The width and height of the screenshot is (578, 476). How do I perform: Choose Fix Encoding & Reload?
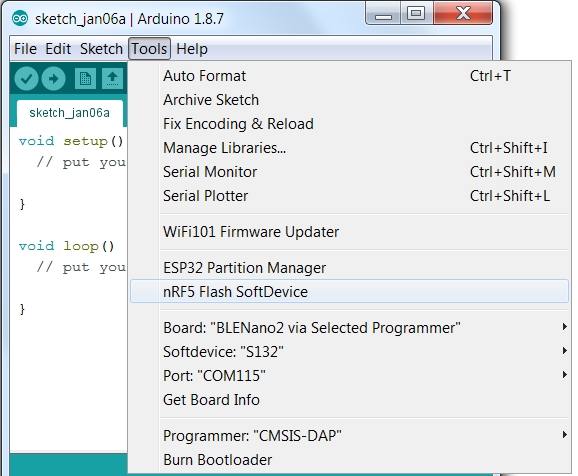click(349, 124)
